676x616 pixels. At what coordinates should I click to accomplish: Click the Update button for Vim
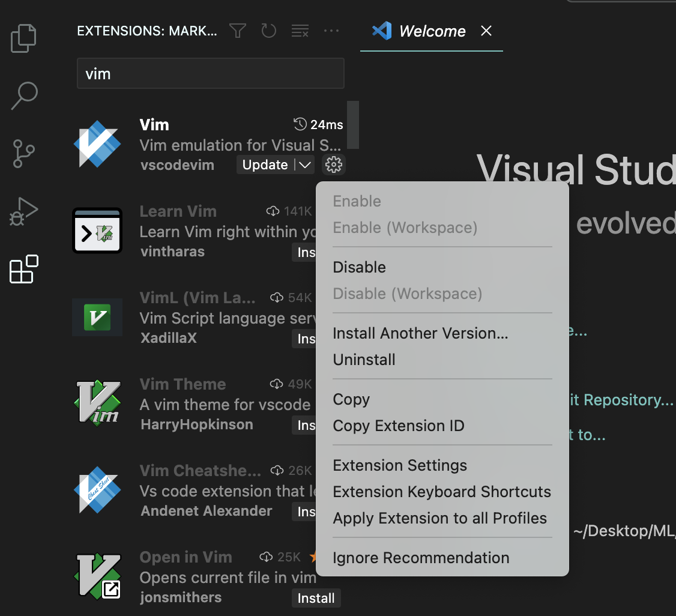click(x=265, y=165)
